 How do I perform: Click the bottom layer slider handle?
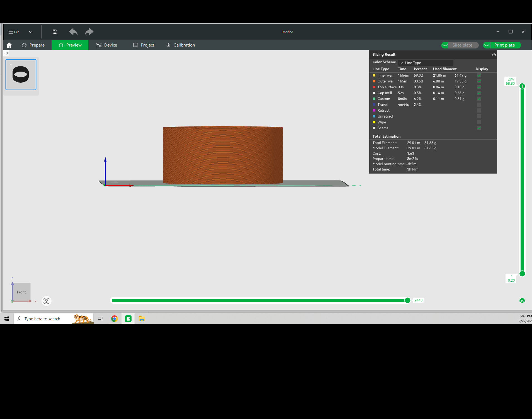click(x=522, y=274)
